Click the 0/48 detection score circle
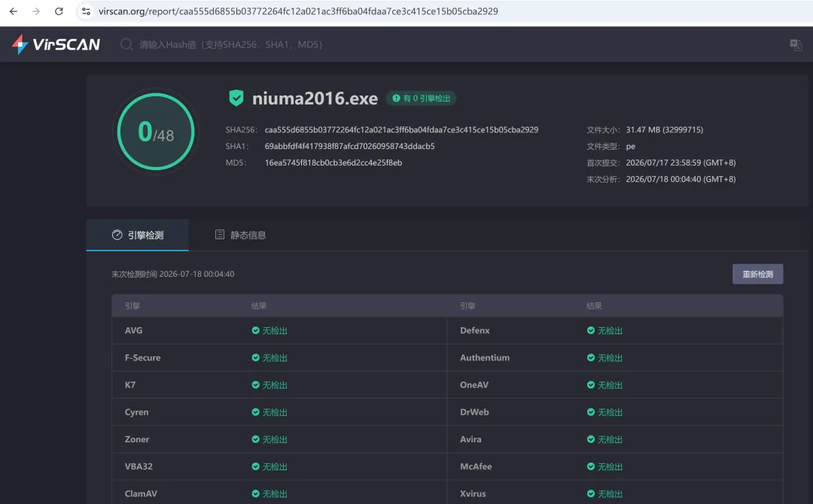Viewport: 813px width, 504px height. [x=156, y=132]
